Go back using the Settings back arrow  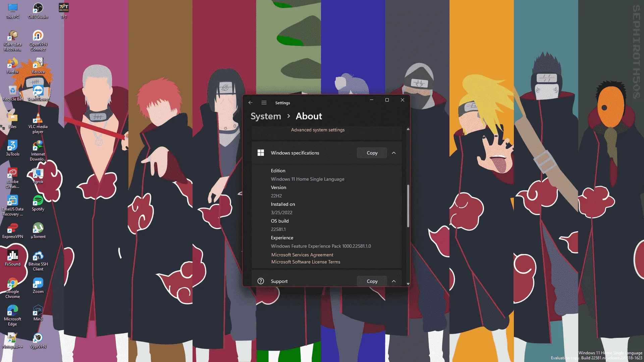(x=250, y=103)
